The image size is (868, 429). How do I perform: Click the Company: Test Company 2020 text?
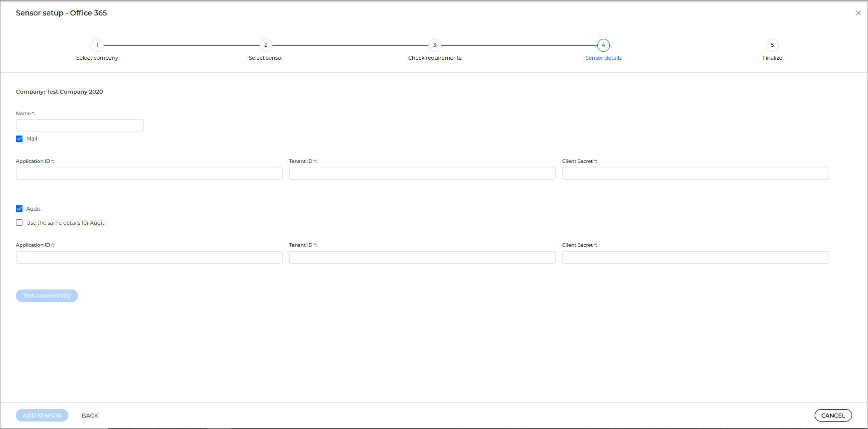pos(59,92)
